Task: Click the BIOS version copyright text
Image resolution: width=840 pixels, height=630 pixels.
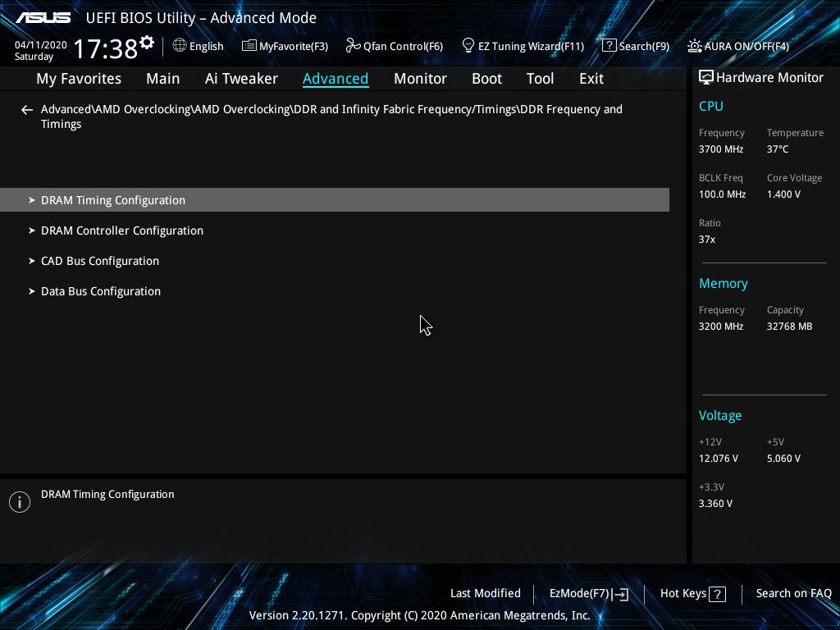Action: [x=419, y=615]
